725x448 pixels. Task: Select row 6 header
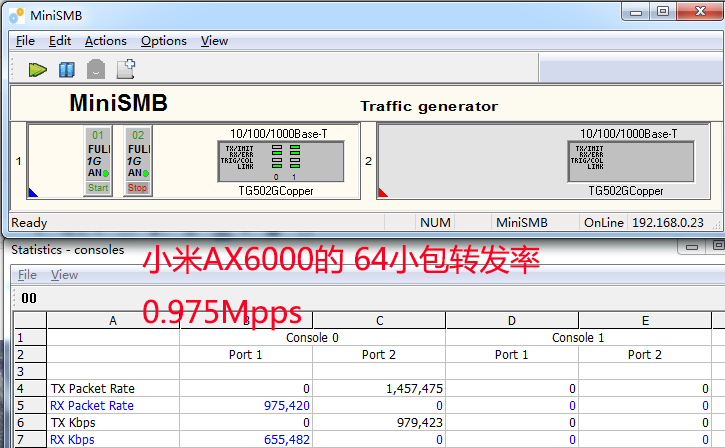tap(30, 423)
